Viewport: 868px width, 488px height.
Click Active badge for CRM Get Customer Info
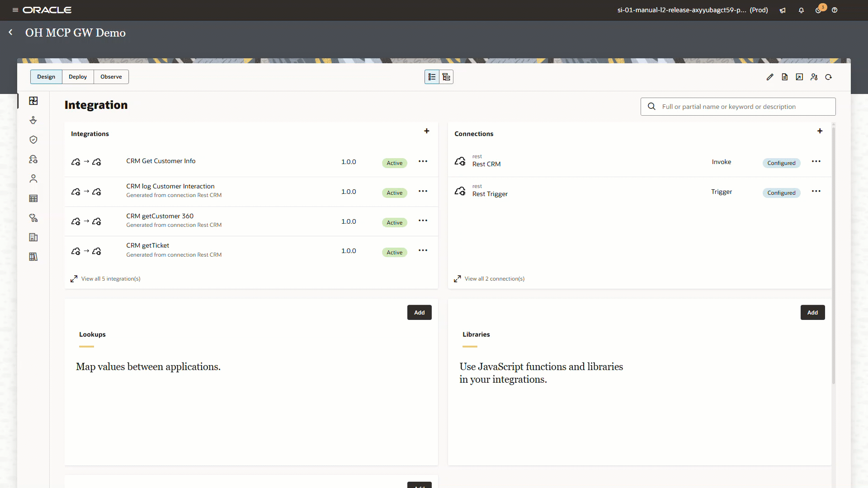[x=395, y=163]
